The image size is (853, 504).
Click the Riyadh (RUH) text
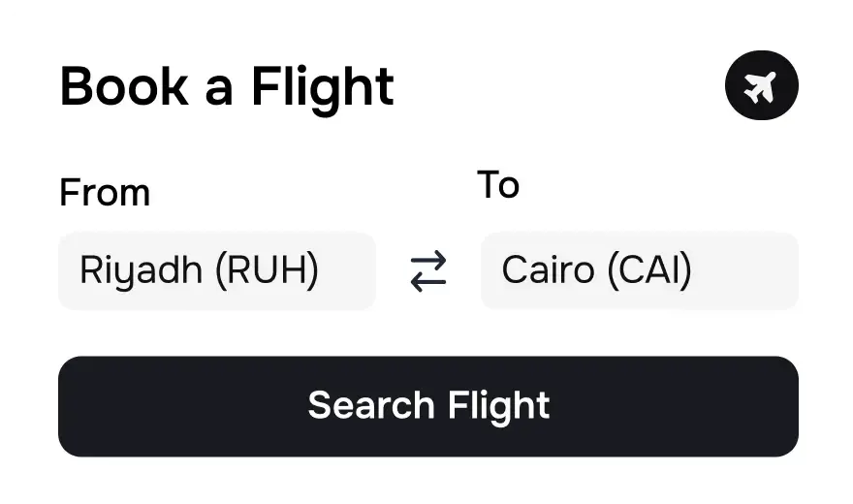click(199, 270)
